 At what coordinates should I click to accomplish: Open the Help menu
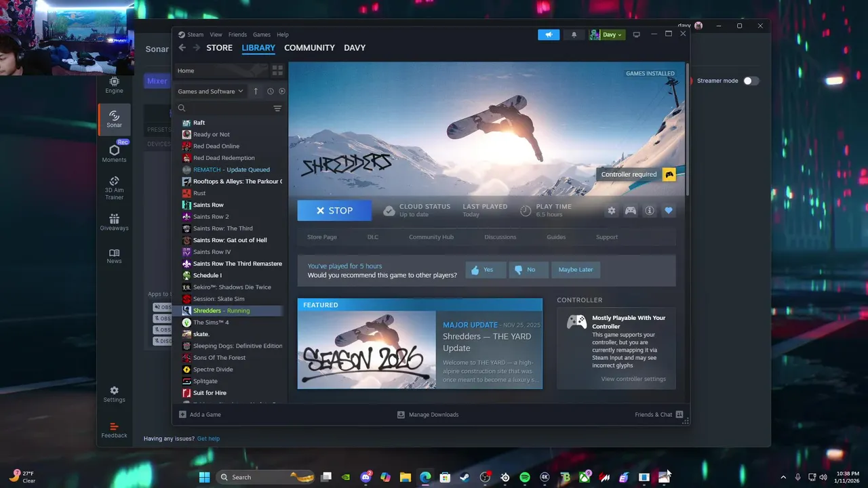pos(283,35)
